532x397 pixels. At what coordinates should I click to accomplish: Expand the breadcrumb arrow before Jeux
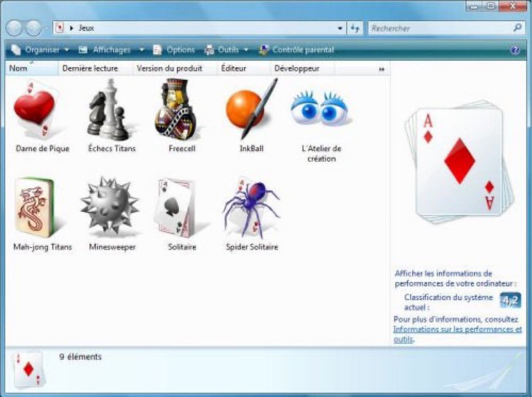coord(71,28)
